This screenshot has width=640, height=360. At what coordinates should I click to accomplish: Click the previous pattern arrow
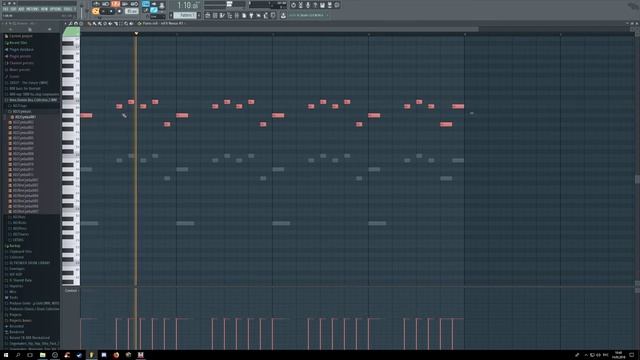tap(171, 15)
